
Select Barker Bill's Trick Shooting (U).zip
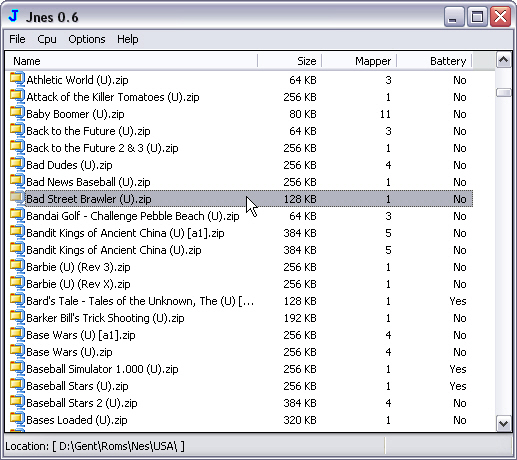tap(105, 318)
